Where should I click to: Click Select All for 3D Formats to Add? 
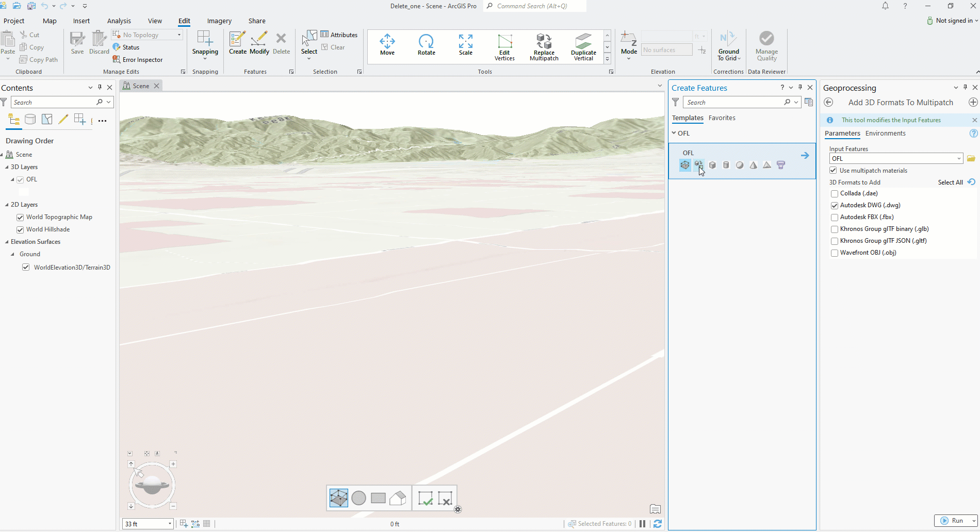(x=950, y=182)
